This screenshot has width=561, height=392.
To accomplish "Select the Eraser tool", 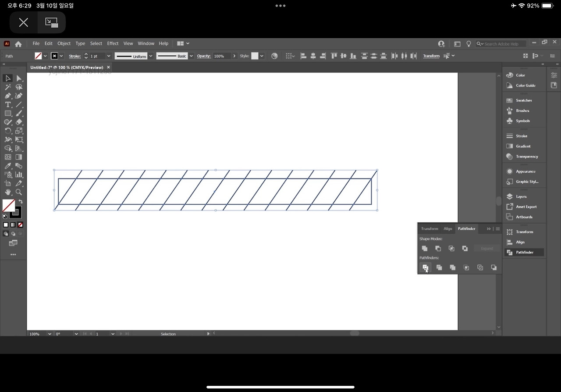I will coord(19,122).
